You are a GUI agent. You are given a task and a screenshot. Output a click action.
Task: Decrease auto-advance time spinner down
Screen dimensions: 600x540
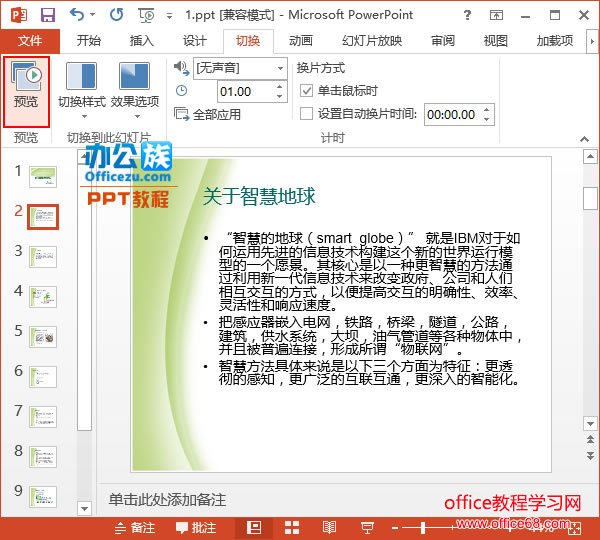tap(487, 120)
